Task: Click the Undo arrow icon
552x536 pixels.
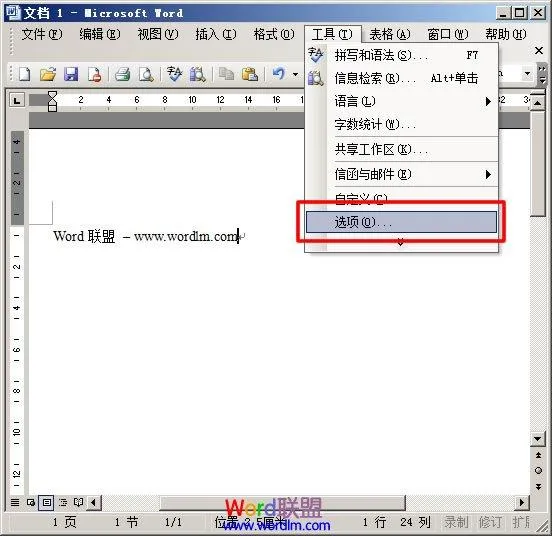Action: 278,74
